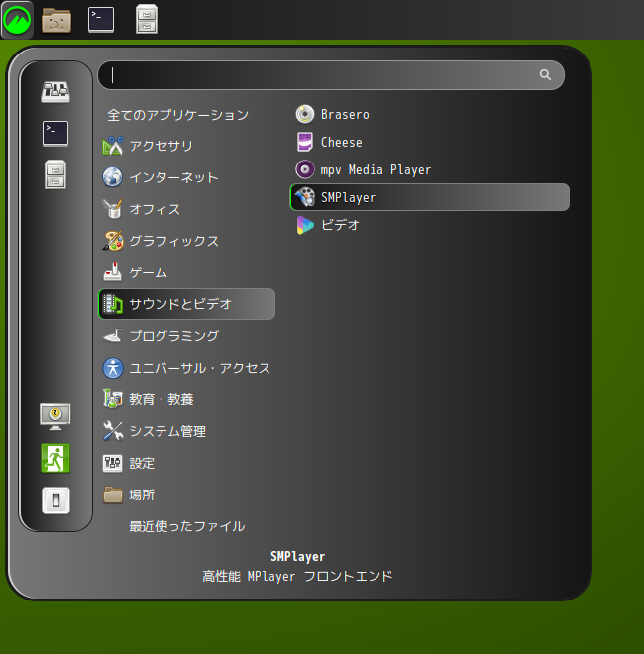Launch the ビデオ video app
644x654 pixels.
pyautogui.click(x=430, y=225)
